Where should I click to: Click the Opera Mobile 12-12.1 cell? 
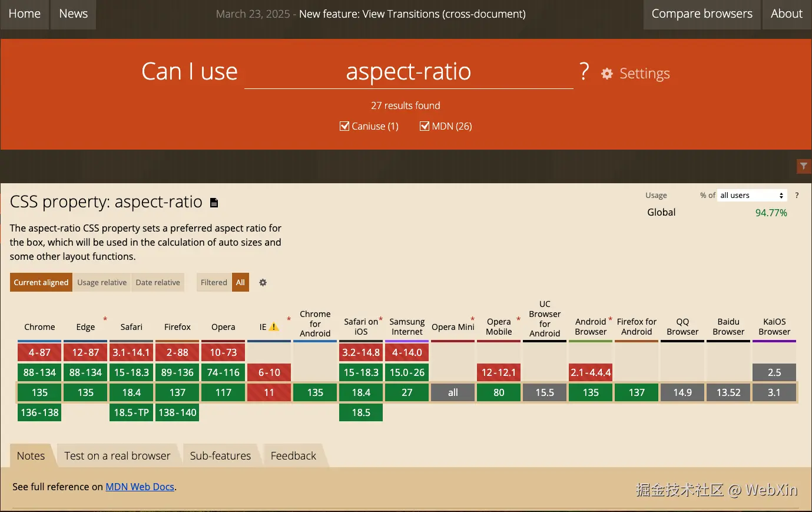(499, 372)
